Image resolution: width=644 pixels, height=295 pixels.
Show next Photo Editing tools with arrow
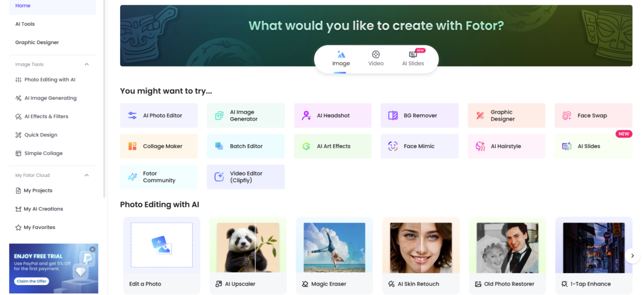[x=632, y=255]
